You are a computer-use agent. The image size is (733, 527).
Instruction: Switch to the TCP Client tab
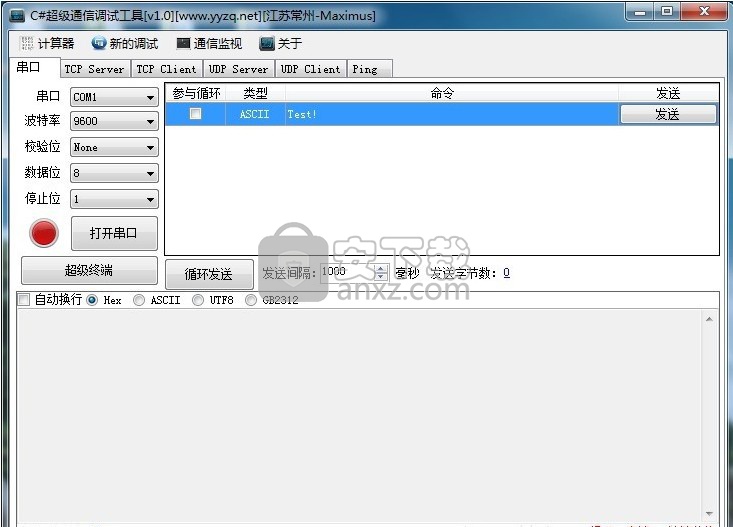pos(167,69)
